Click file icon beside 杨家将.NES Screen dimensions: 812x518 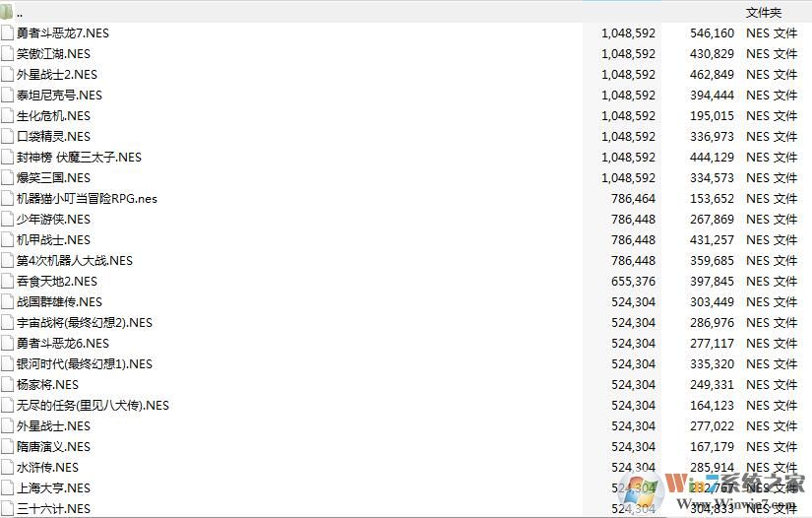(x=7, y=385)
